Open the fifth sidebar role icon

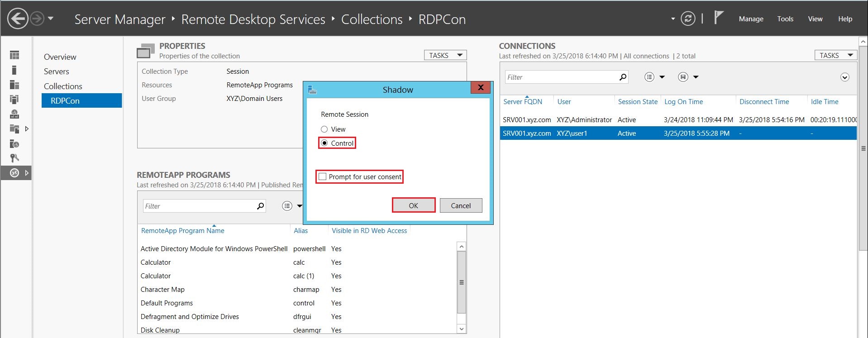coord(14,114)
